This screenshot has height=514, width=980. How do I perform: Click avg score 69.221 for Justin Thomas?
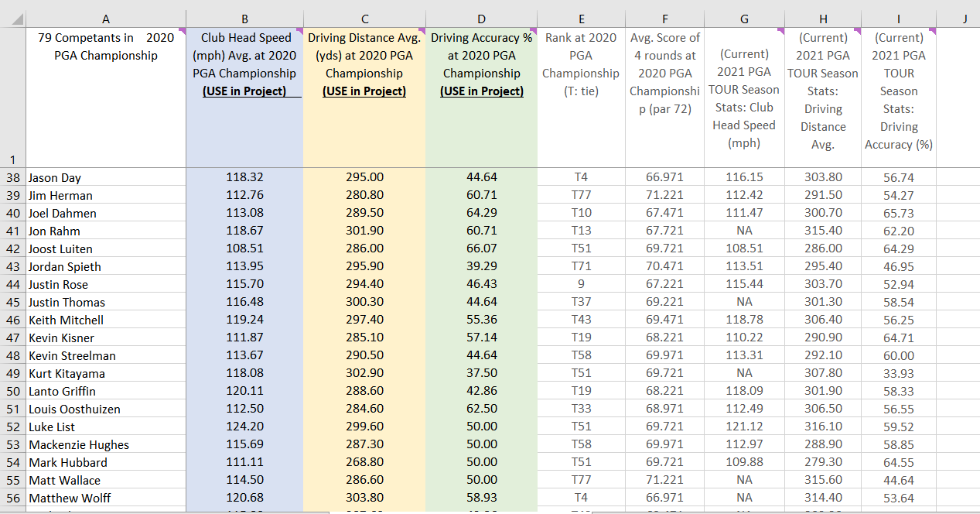(664, 302)
